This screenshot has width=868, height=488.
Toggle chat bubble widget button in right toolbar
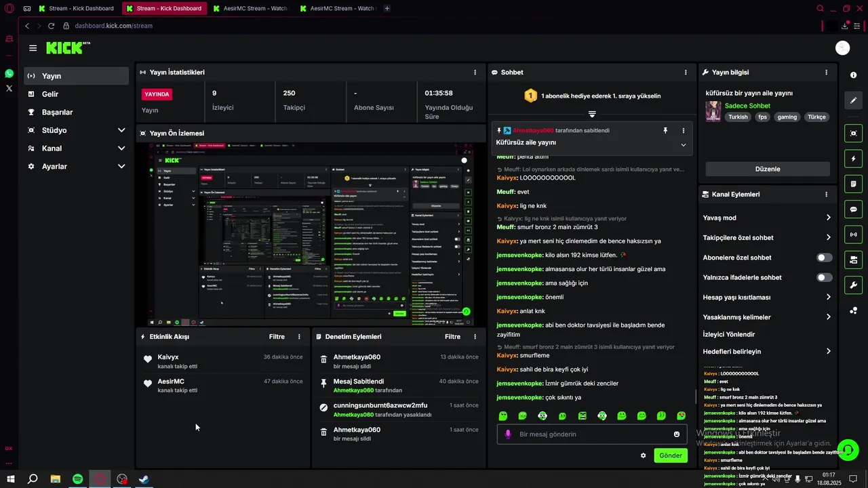pos(853,209)
